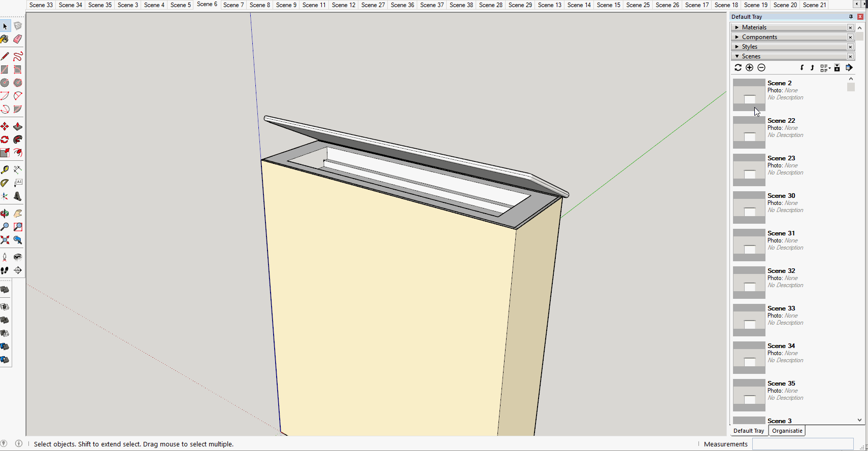868x451 pixels.
Task: Move scene up in list
Action: [812, 67]
